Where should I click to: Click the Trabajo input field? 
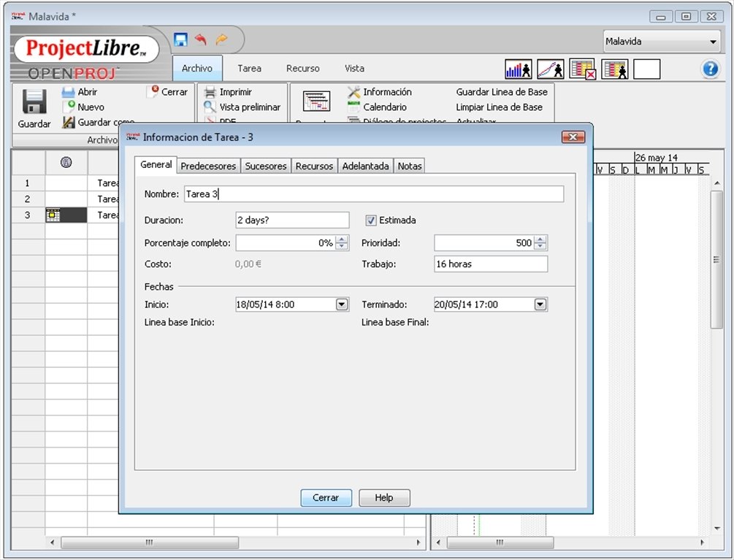tap(491, 264)
